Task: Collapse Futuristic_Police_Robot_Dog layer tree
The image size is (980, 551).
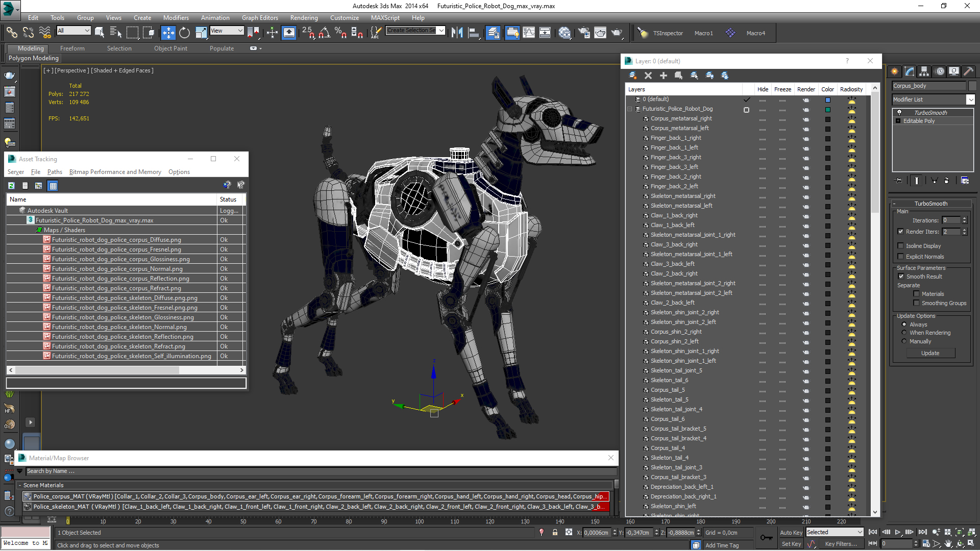Action: [630, 109]
